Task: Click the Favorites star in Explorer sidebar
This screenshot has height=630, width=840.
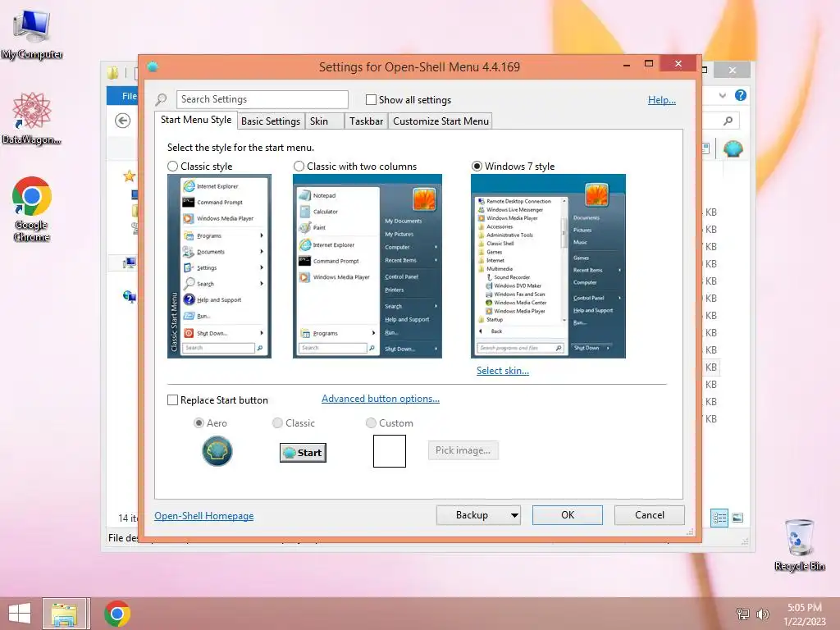Action: (129, 176)
